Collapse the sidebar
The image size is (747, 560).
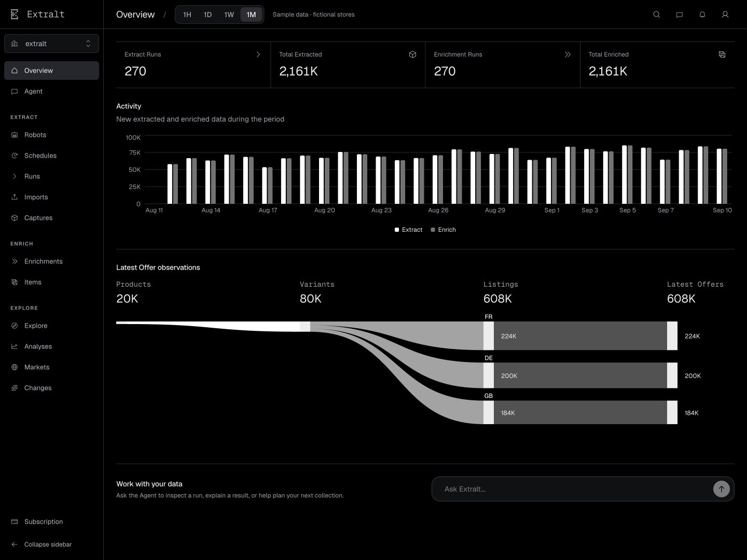(51, 544)
